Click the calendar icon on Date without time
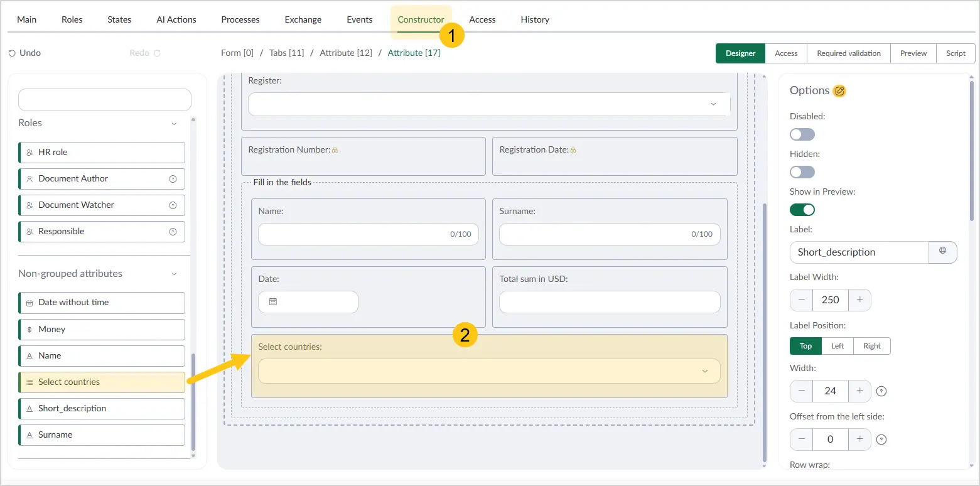980x486 pixels. (30, 303)
